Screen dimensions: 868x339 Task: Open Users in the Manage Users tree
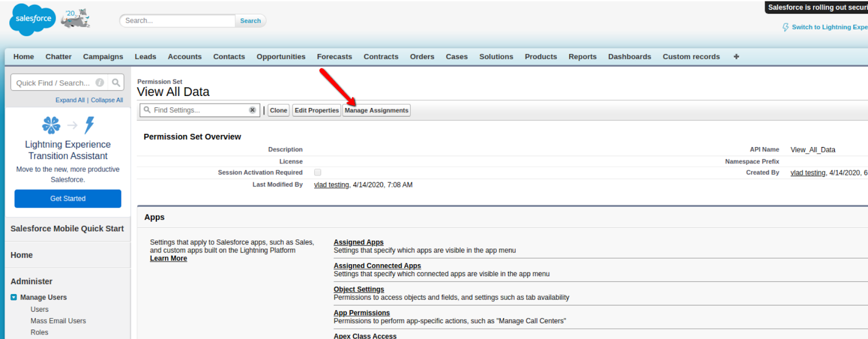coord(40,309)
